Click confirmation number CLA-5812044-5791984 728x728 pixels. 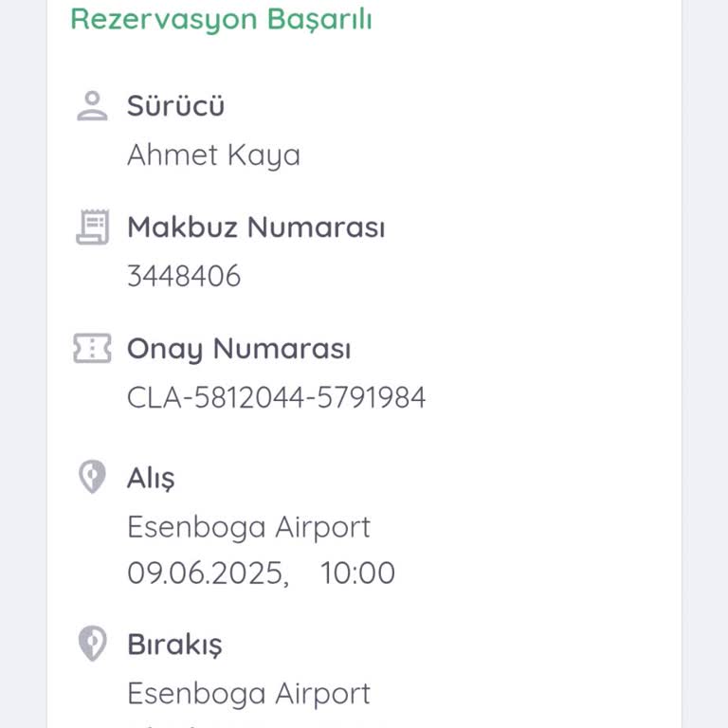coord(276,397)
